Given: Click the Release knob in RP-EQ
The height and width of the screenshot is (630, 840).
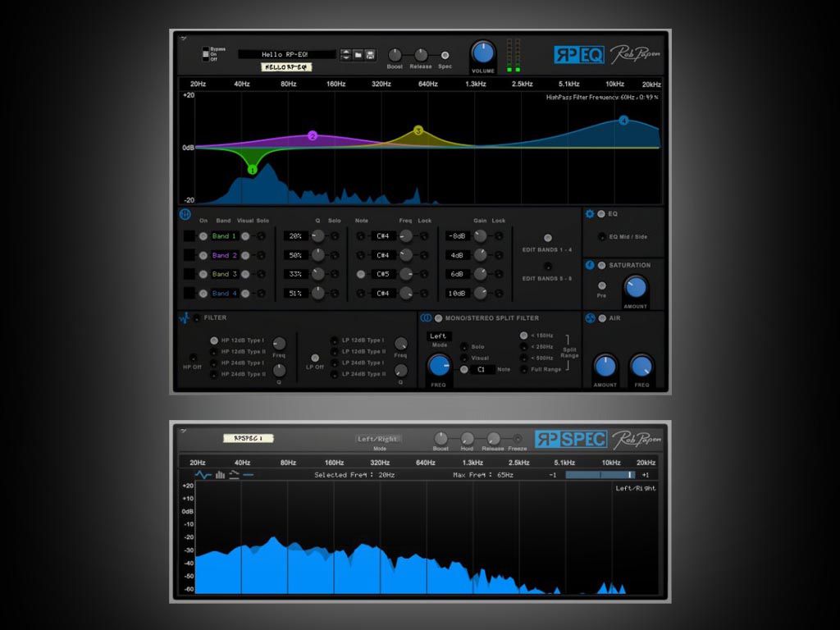Looking at the screenshot, I should point(421,55).
